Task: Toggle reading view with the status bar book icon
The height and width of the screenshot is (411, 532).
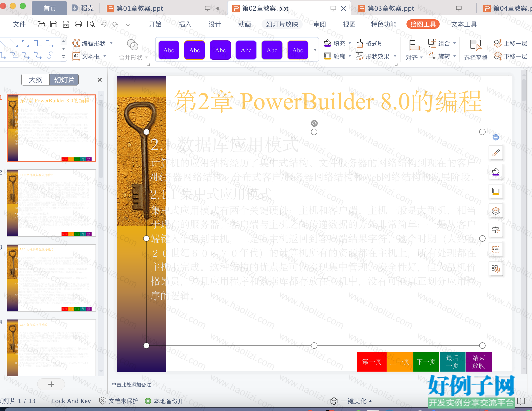Action: [x=521, y=401]
